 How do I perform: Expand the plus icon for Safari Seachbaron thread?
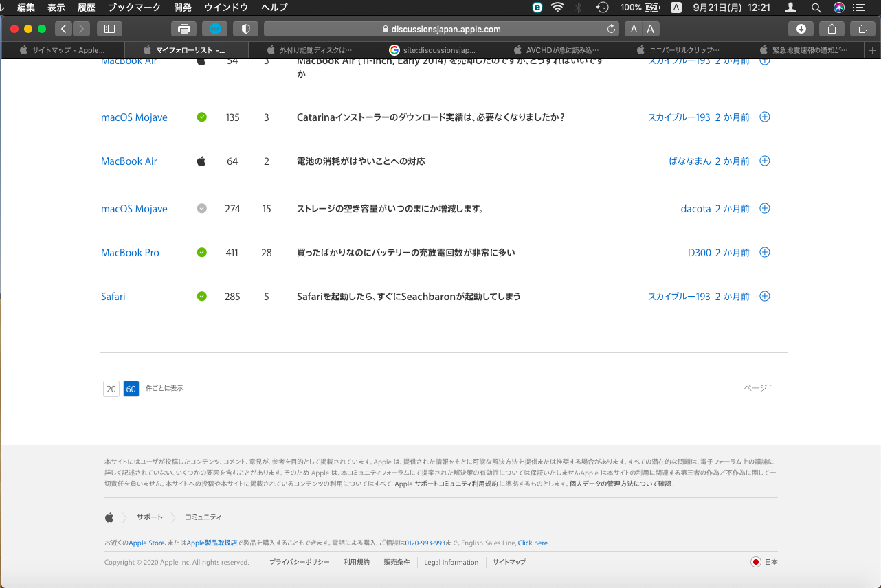[764, 297]
